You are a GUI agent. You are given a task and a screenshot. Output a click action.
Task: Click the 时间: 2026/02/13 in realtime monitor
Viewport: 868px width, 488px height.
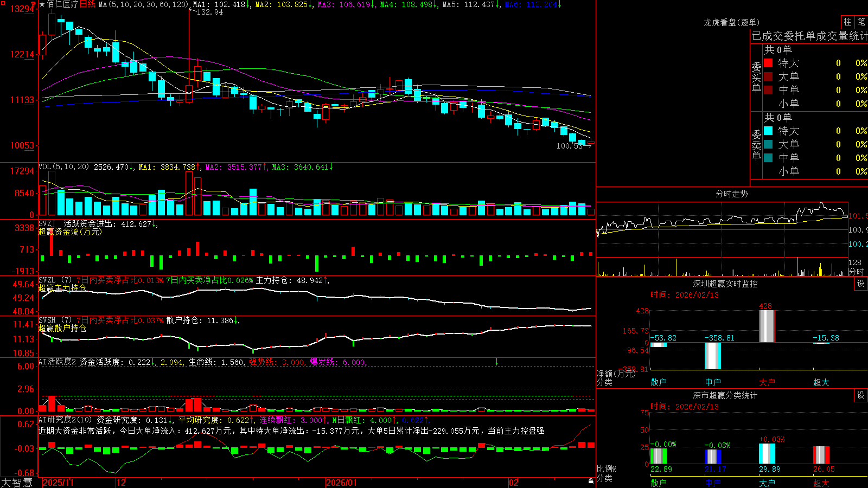tap(685, 295)
